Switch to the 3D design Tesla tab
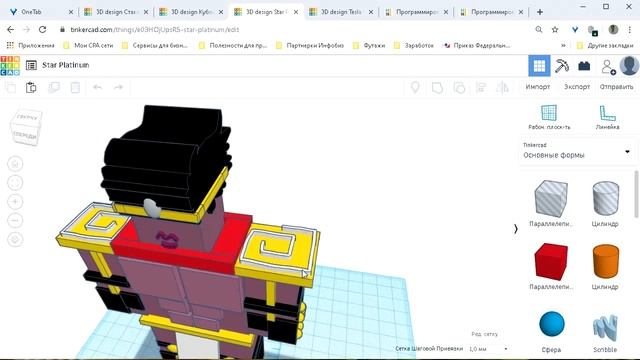 tap(340, 12)
